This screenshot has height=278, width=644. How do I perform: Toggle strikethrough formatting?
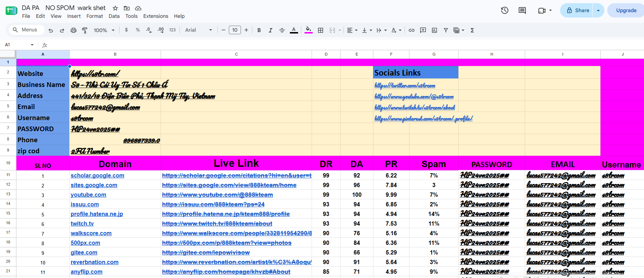coord(282,30)
